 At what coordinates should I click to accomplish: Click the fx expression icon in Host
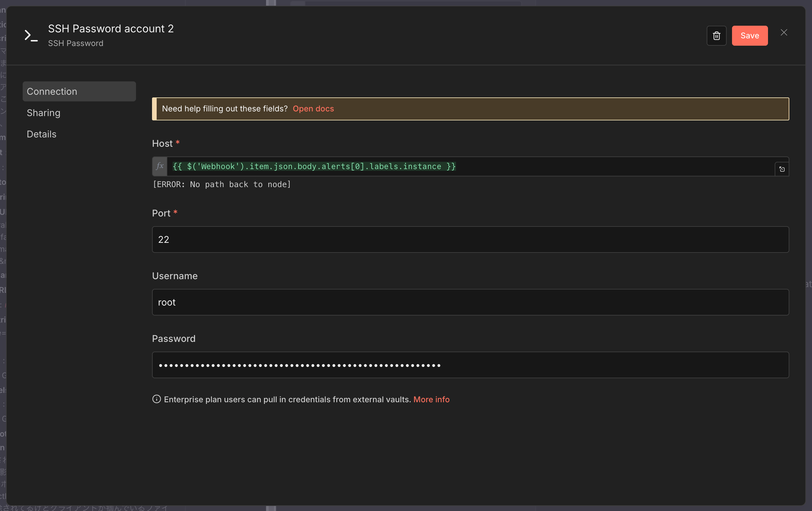[x=160, y=166]
